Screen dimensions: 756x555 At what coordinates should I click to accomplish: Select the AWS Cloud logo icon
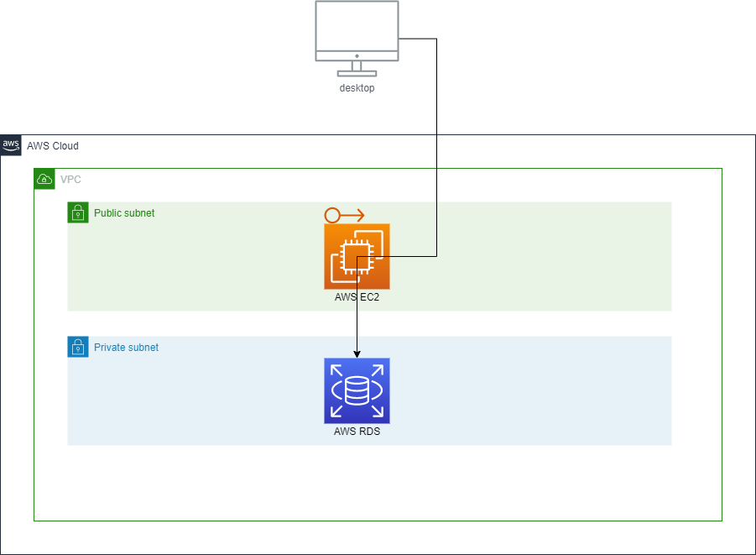11,145
